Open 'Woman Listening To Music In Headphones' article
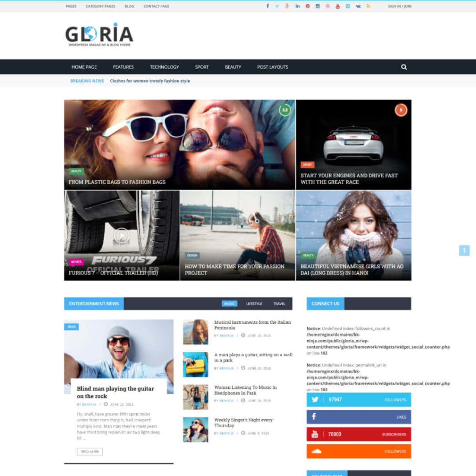 245,390
